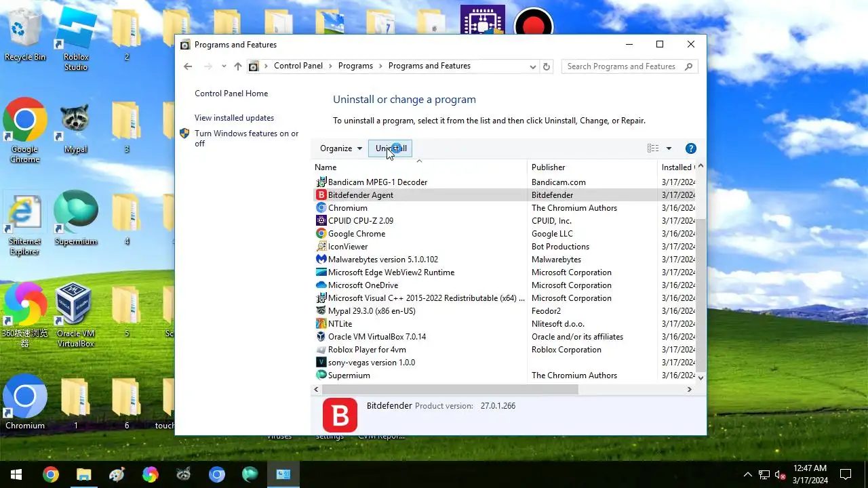Click Microsoft Visual C++ Redistributable icon
This screenshot has height=488, width=868.
[x=321, y=298]
